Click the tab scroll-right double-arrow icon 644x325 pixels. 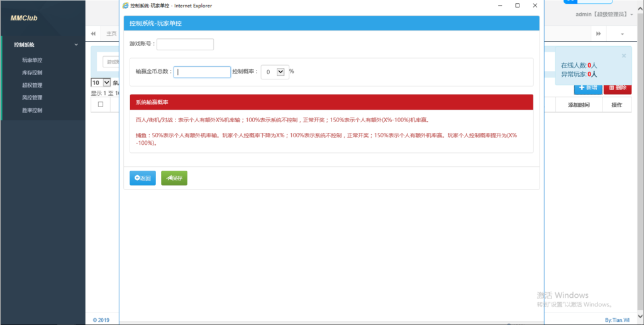(599, 33)
